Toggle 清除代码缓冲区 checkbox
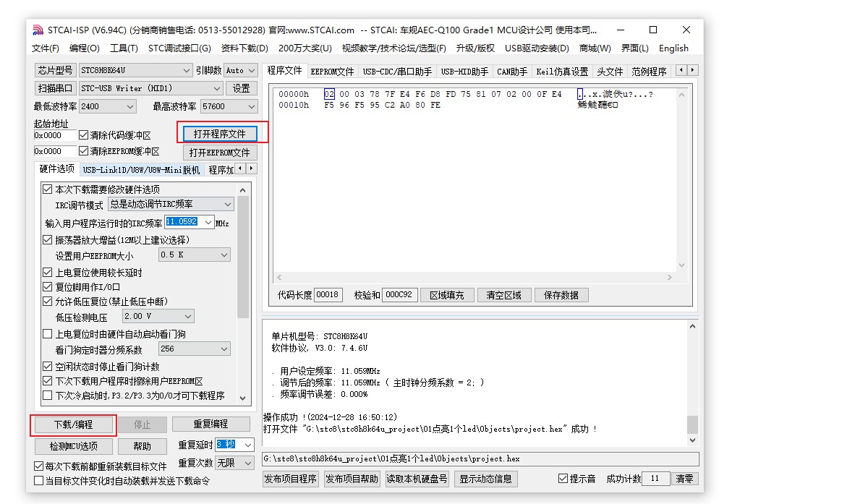 [x=83, y=135]
